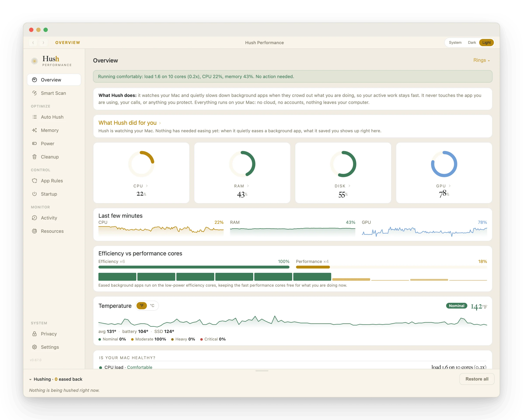The image size is (523, 420).
Task: Click the Hush concentric rings logo
Action: click(34, 61)
